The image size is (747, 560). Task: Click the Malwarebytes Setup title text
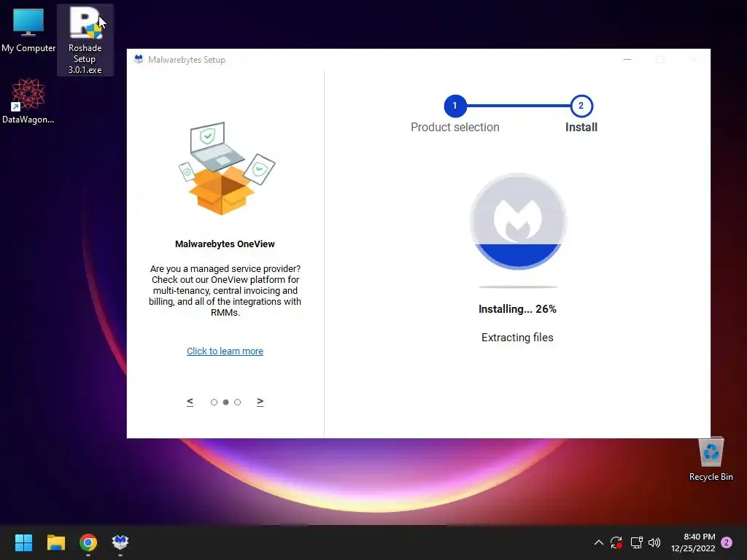pyautogui.click(x=187, y=60)
